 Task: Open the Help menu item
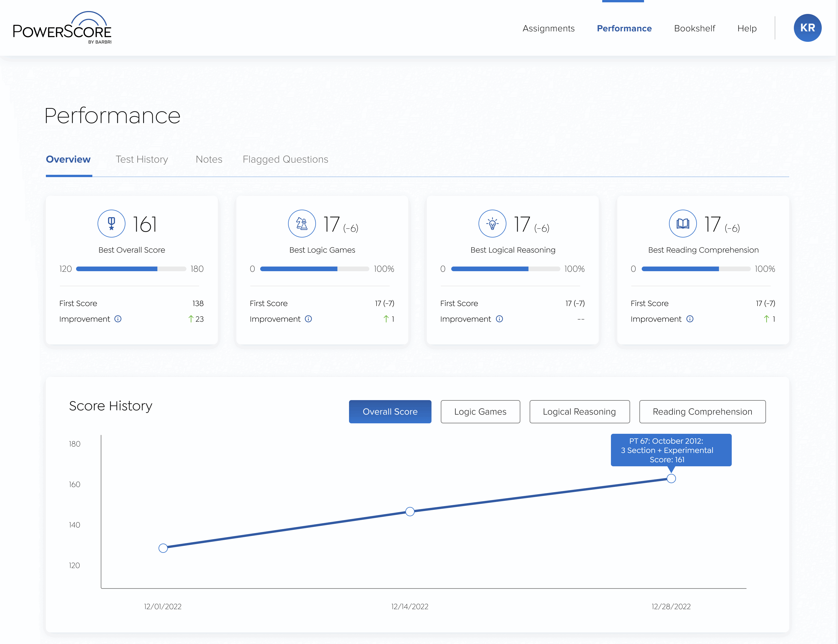tap(747, 28)
